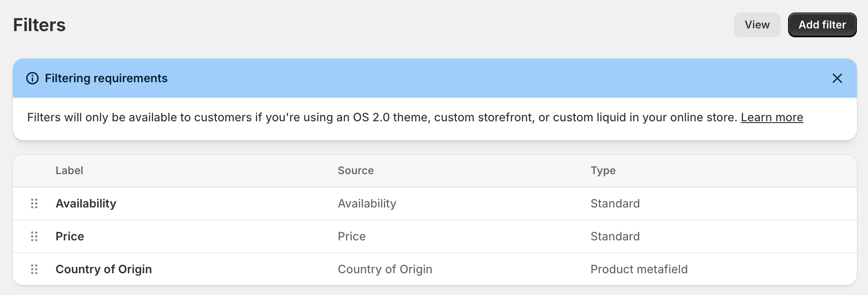Grab the drag handle for Availability row
This screenshot has width=868, height=295.
point(34,203)
